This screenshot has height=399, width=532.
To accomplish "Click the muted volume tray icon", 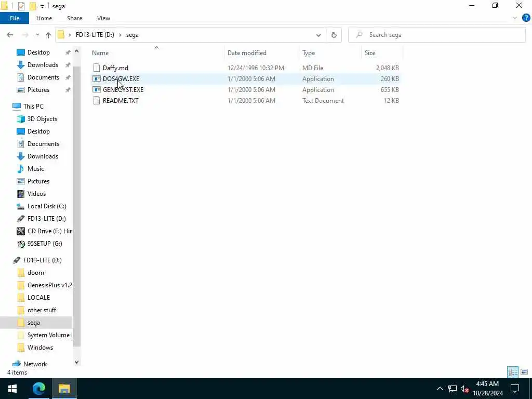I will pos(464,389).
